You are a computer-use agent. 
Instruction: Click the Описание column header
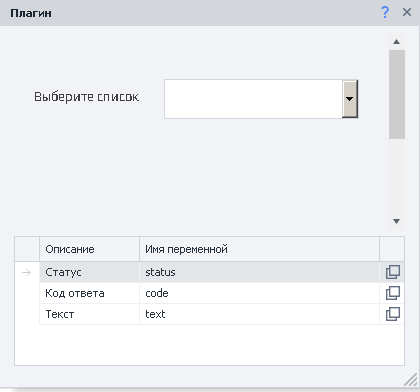click(x=89, y=249)
